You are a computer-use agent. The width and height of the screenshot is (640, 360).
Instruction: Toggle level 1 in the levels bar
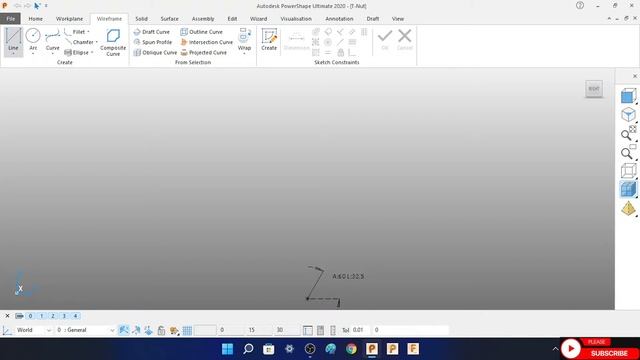[42, 316]
